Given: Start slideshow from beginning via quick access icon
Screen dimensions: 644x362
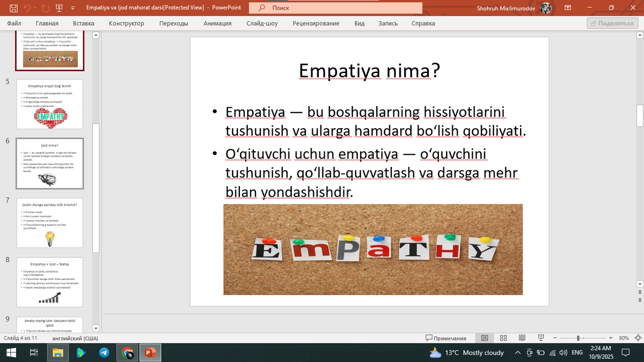Looking at the screenshot, I should tap(59, 8).
